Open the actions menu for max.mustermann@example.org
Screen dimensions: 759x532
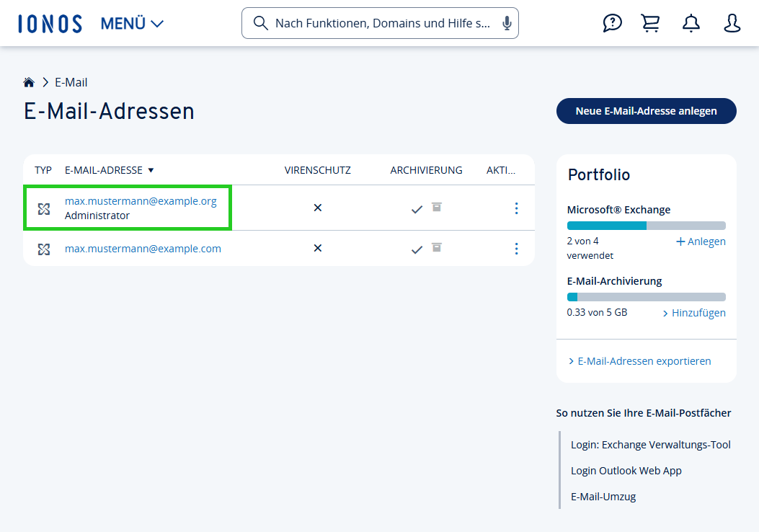516,208
